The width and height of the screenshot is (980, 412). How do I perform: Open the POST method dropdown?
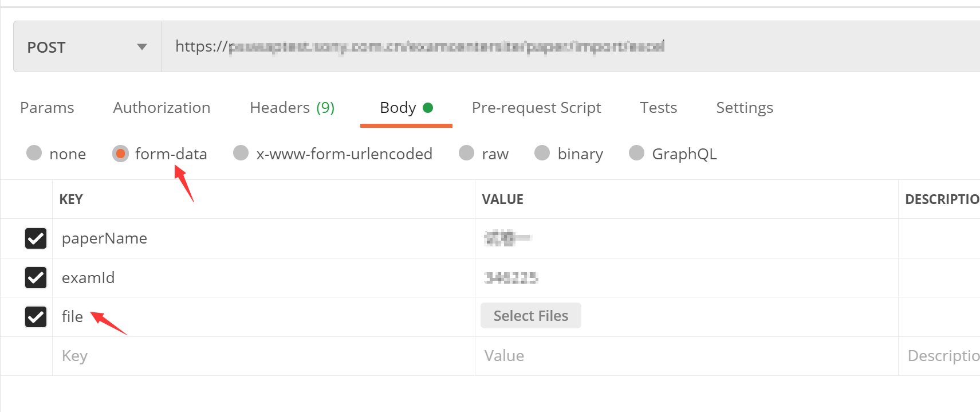(x=87, y=47)
